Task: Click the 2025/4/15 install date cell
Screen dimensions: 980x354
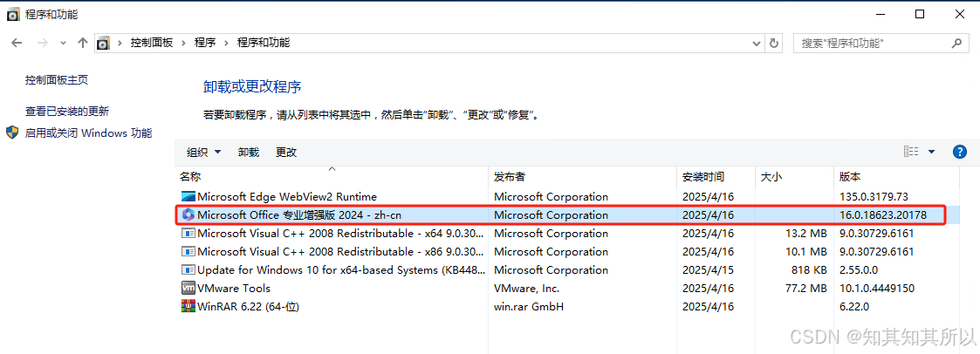Action: tap(708, 269)
